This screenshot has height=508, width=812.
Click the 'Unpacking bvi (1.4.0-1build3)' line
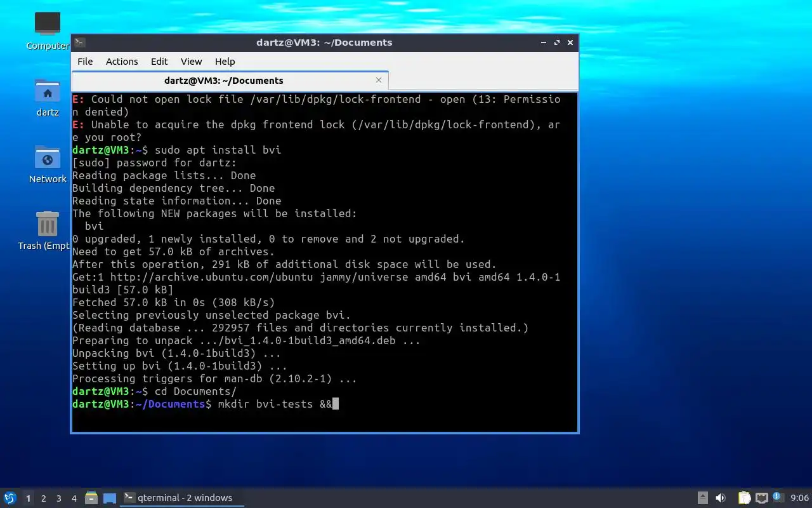pos(176,353)
